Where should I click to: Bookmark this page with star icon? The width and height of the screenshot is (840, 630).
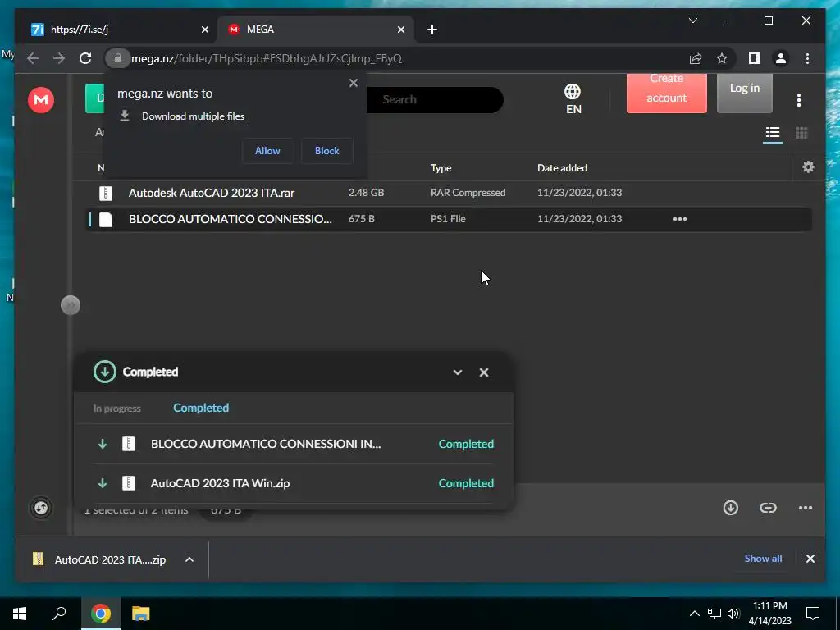click(x=722, y=58)
